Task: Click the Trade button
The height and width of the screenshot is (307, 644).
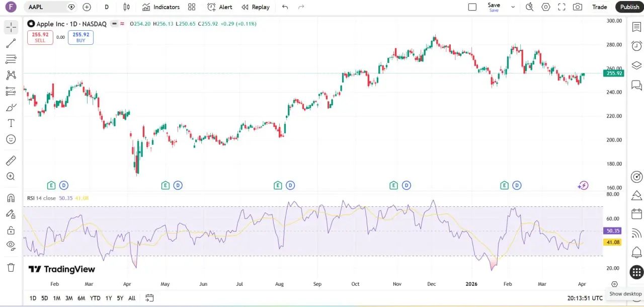Action: pyautogui.click(x=600, y=7)
